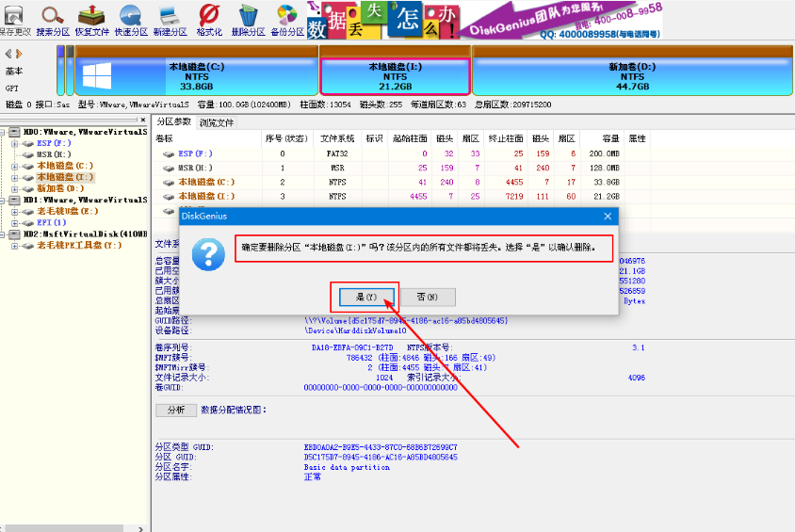Collapse the HD1 VMware disk node
Viewport: 795px width, 532px height.
3,201
